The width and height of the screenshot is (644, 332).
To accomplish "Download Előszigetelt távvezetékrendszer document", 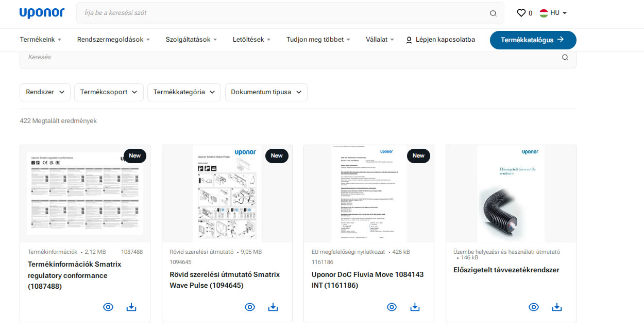I will pyautogui.click(x=557, y=307).
